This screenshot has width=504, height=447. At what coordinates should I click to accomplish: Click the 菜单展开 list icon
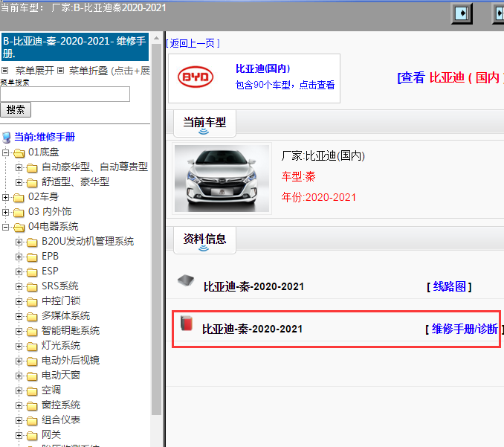tap(4, 70)
